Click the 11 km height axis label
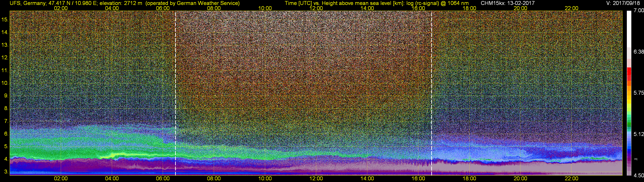The image size is (644, 182). [5, 71]
